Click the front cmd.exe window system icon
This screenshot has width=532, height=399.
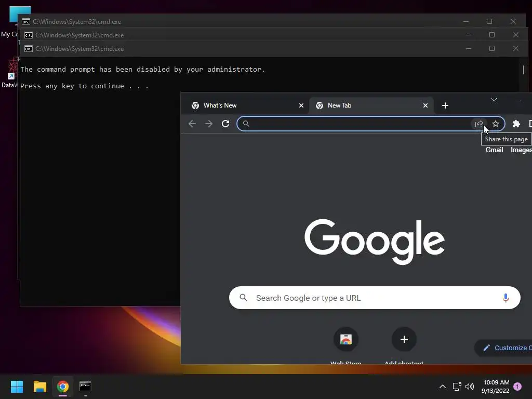(29, 49)
